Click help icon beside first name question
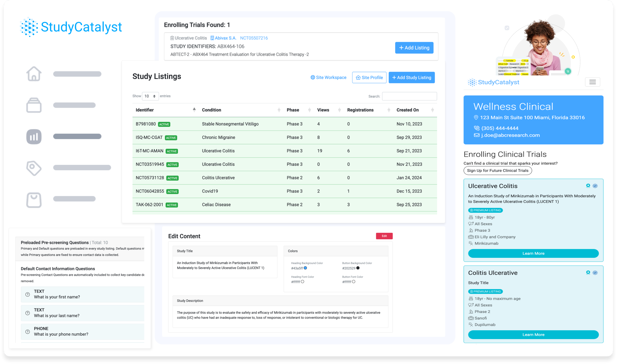The width and height of the screenshot is (617, 364). tap(28, 294)
